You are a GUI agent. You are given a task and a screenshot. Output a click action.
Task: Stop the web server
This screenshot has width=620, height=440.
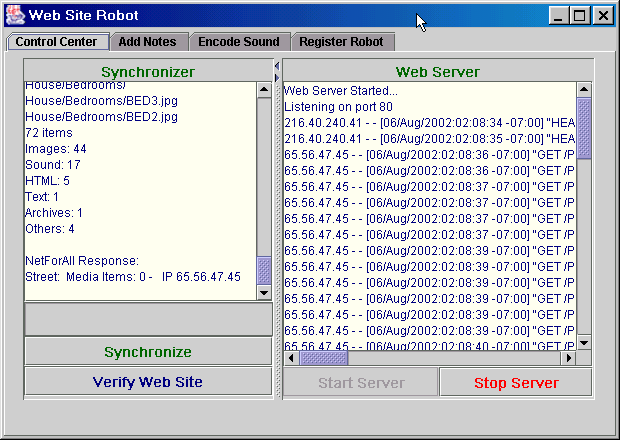point(516,382)
